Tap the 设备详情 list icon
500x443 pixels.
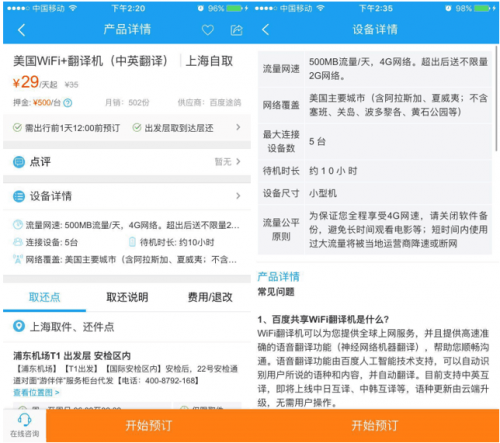coord(19,196)
